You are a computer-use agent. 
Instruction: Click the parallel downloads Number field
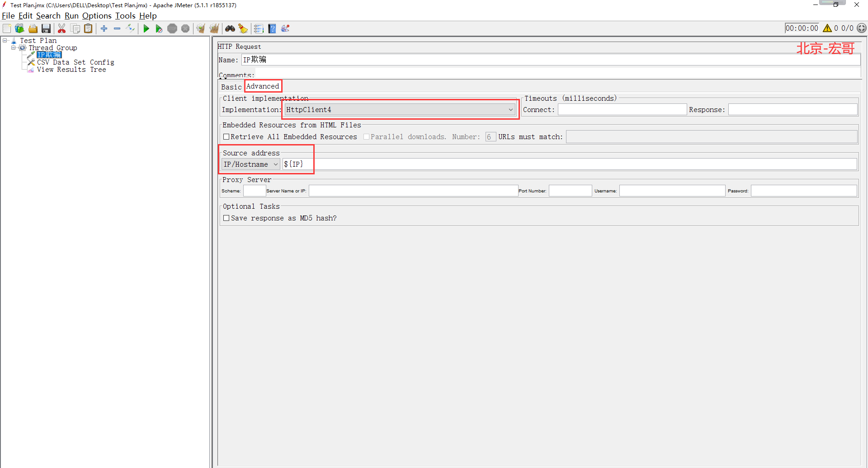(x=491, y=137)
